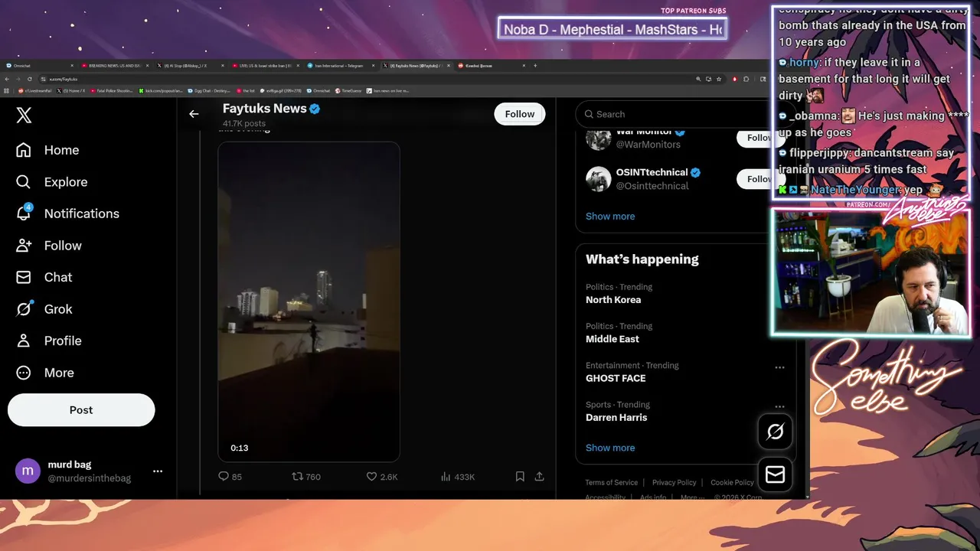This screenshot has width=980, height=551.
Task: Open the r/Livestreamfail bookmark
Action: pos(34,91)
